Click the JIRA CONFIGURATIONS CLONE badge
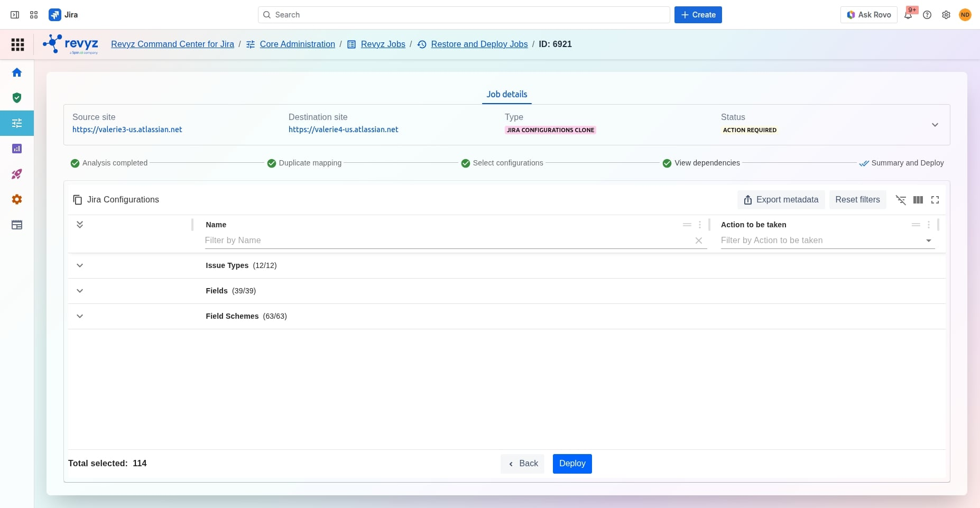 pyautogui.click(x=550, y=130)
